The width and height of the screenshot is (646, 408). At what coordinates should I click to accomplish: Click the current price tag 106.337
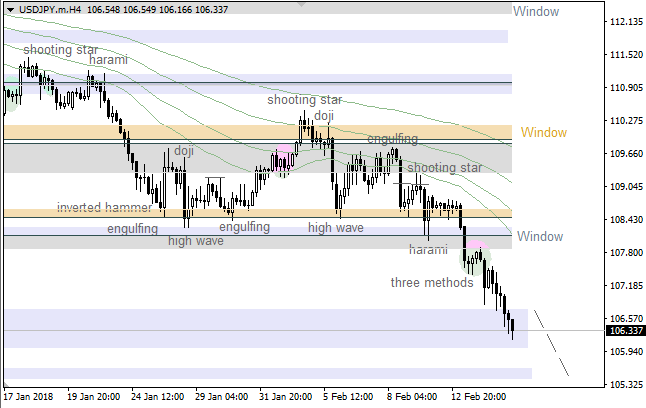(626, 331)
